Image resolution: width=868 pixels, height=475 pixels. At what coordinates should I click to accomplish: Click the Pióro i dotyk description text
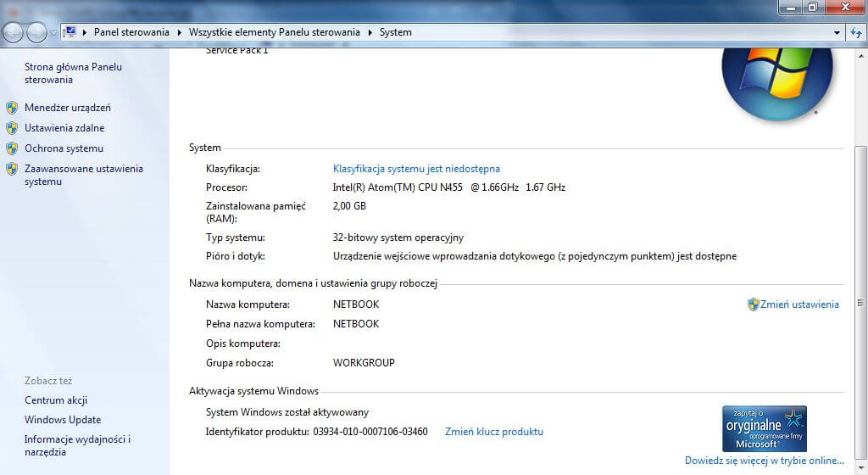point(535,256)
